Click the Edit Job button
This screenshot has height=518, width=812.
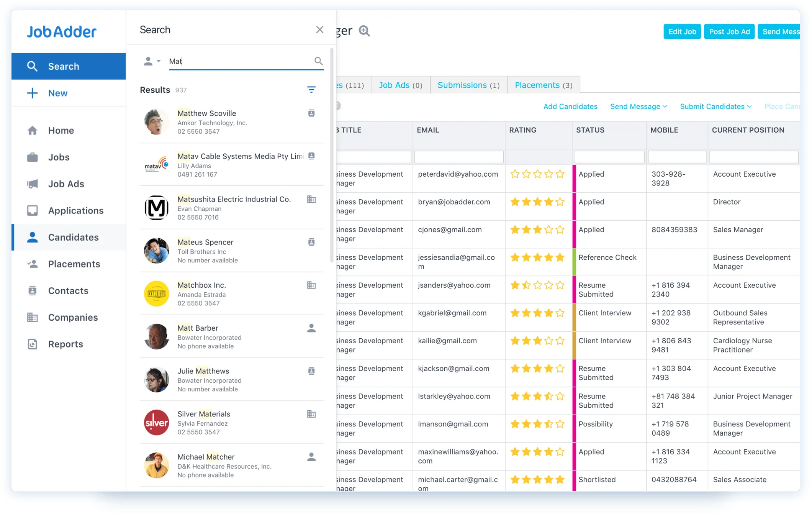pyautogui.click(x=682, y=31)
